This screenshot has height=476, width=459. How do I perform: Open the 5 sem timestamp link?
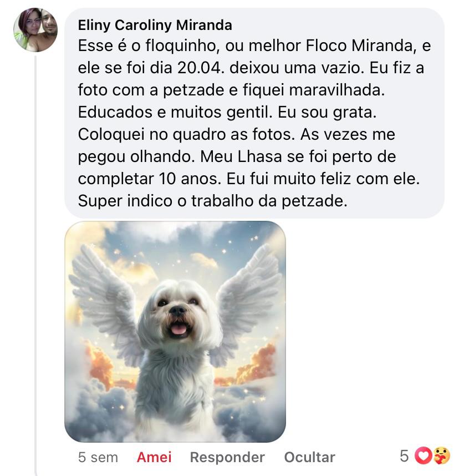(x=98, y=457)
